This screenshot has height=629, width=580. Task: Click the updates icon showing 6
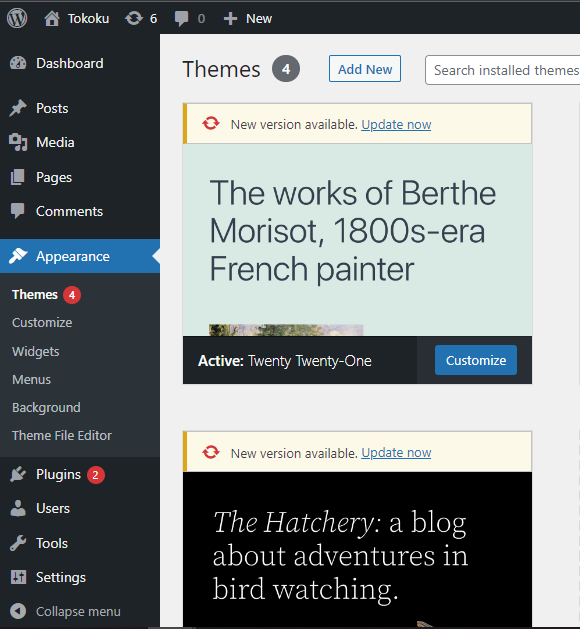[x=134, y=18]
